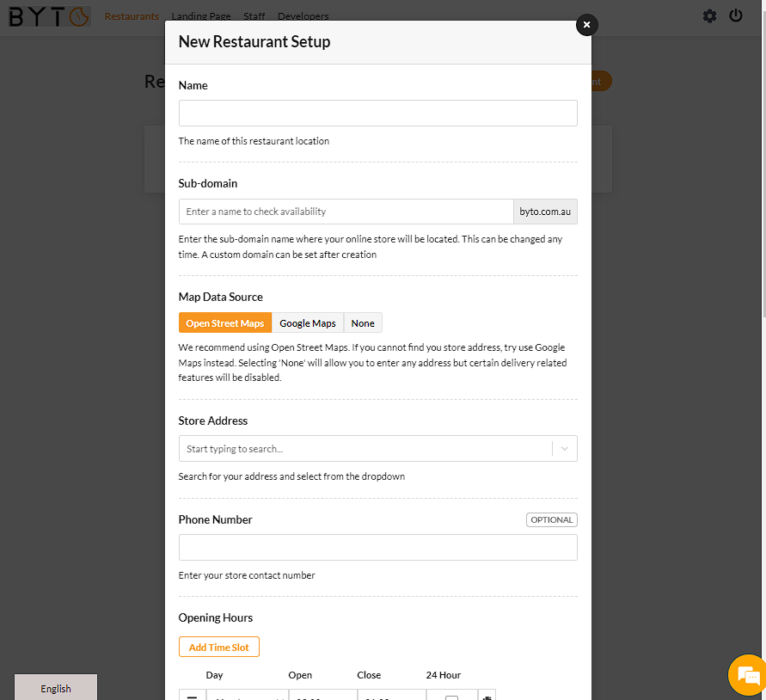Click the OPTIONAL badge beside Phone Number
766x700 pixels.
click(x=552, y=519)
